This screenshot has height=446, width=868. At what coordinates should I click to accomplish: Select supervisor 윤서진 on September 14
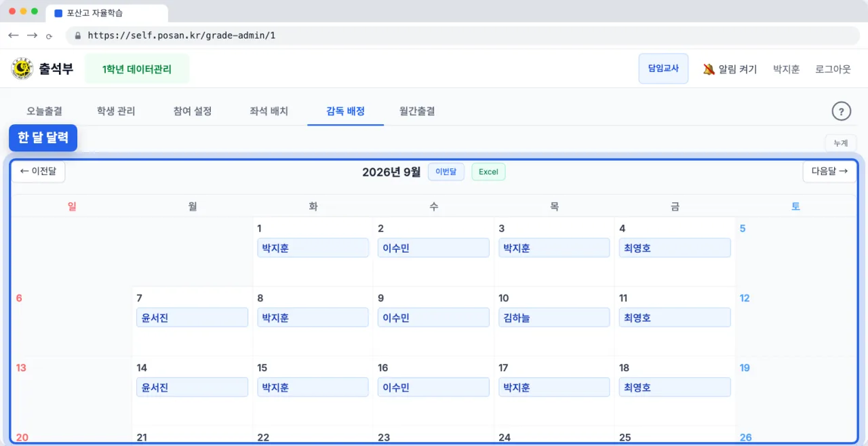pos(192,388)
